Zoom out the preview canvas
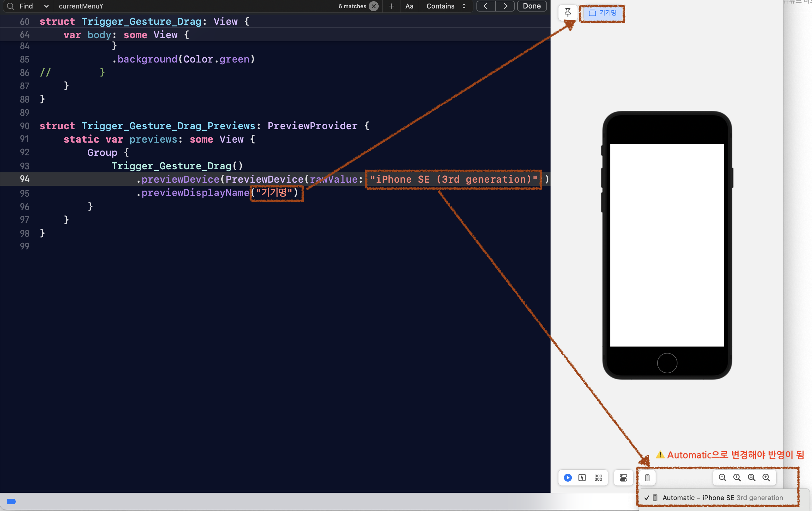Viewport: 812px width, 511px height. tap(722, 478)
